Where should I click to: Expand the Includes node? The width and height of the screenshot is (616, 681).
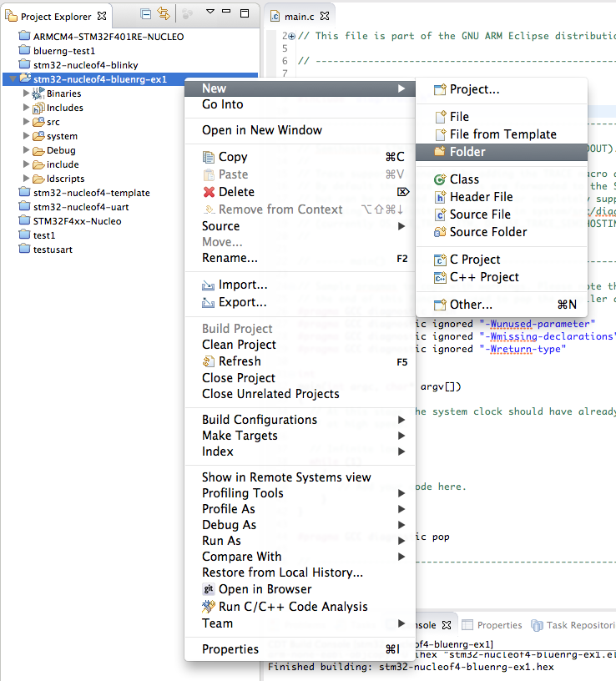click(26, 108)
